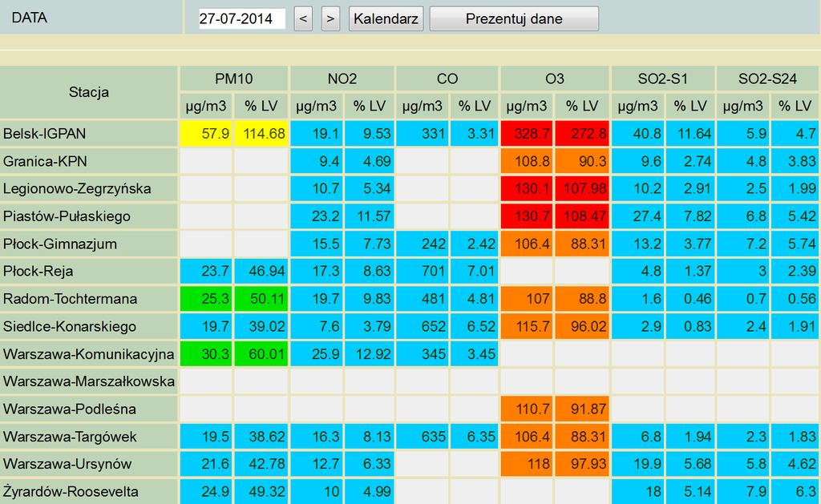
Task: Click PM10 value 24.9 for Żyrardów-Roosevelta
Action: point(206,492)
